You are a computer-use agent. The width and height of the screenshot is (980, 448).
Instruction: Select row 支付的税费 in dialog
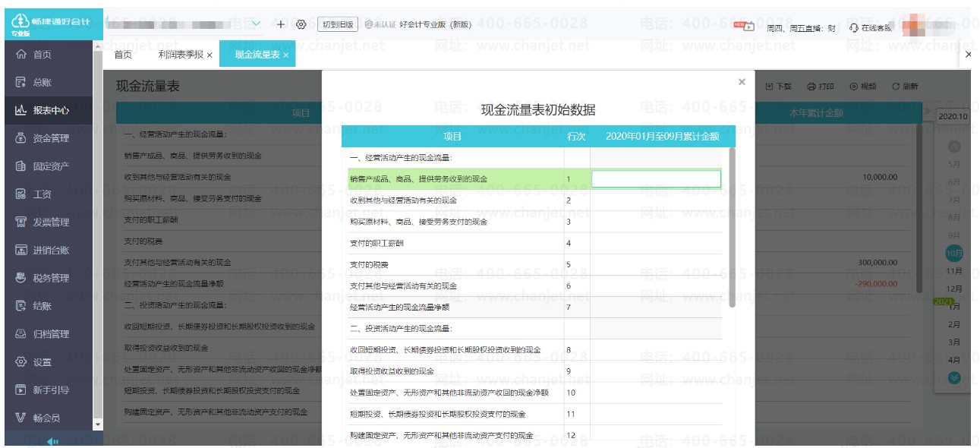[534, 265]
